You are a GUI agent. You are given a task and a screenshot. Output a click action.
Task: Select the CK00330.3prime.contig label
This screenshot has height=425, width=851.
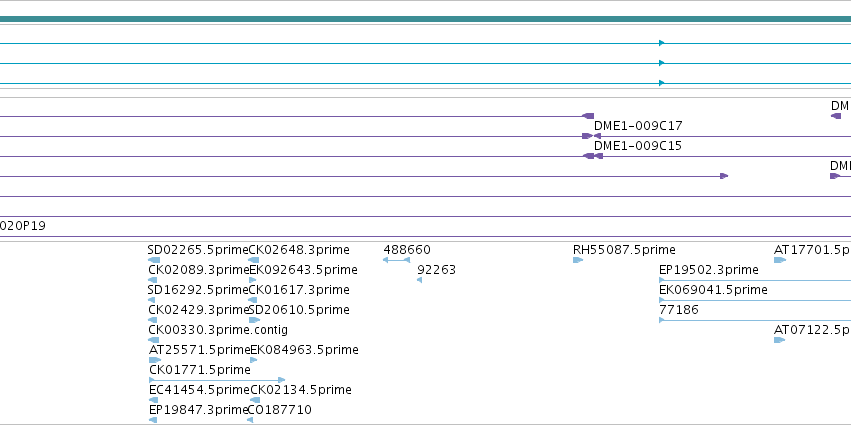pos(218,330)
